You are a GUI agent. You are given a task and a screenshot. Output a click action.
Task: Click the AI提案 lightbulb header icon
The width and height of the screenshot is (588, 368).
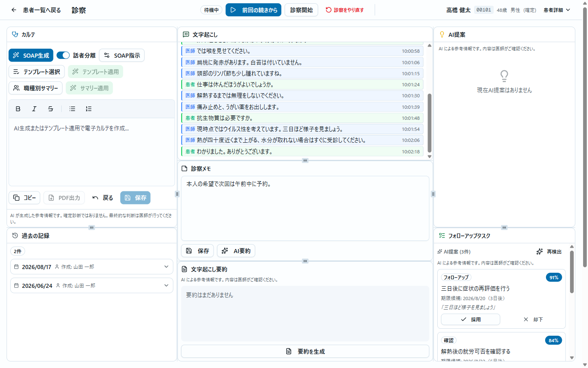tap(442, 34)
